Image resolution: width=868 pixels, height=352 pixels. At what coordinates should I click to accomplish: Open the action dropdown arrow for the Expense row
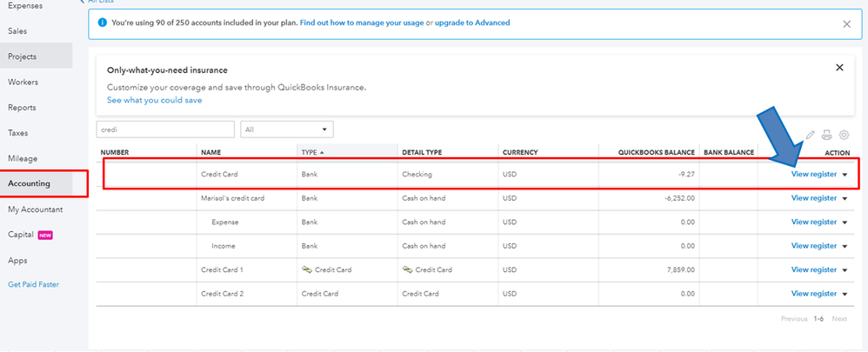pos(845,222)
